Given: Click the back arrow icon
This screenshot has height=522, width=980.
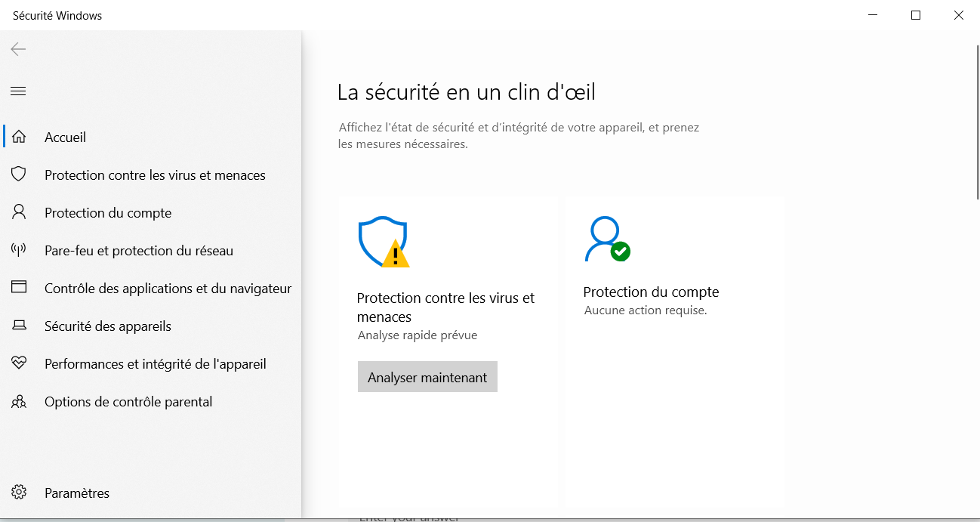Looking at the screenshot, I should click(x=18, y=49).
